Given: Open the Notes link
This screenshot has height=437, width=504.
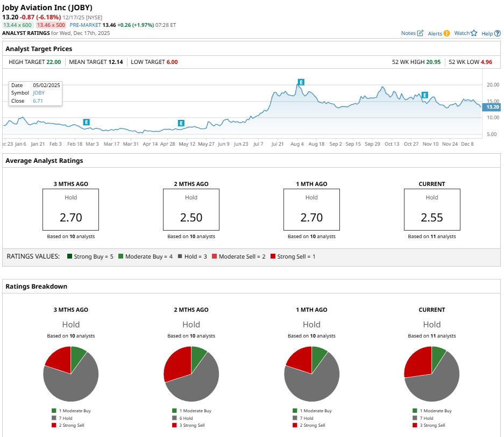Looking at the screenshot, I should (408, 33).
